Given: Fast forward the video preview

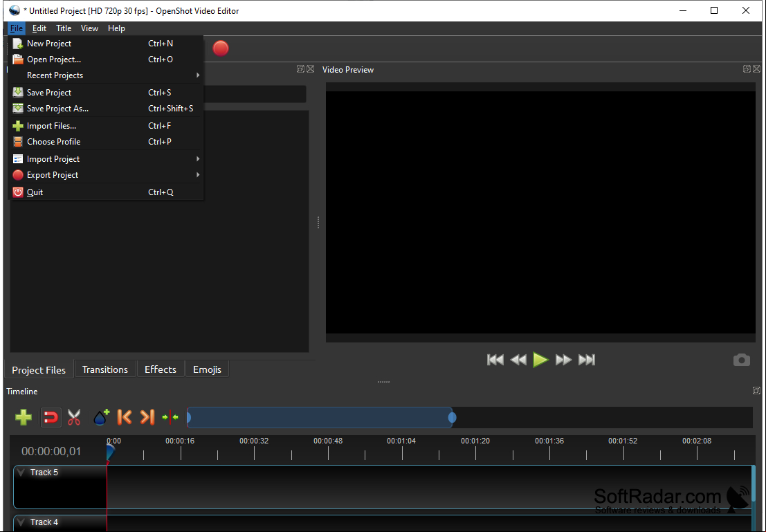Looking at the screenshot, I should tap(564, 360).
